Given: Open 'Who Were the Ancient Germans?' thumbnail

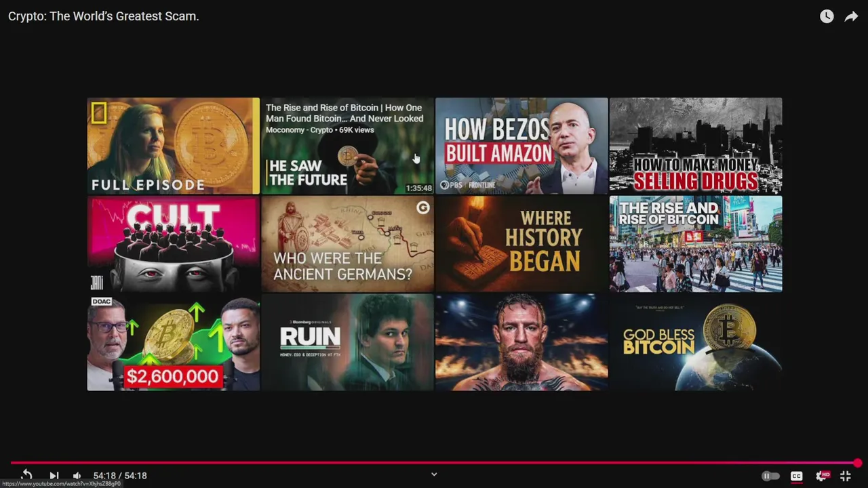Looking at the screenshot, I should [347, 244].
